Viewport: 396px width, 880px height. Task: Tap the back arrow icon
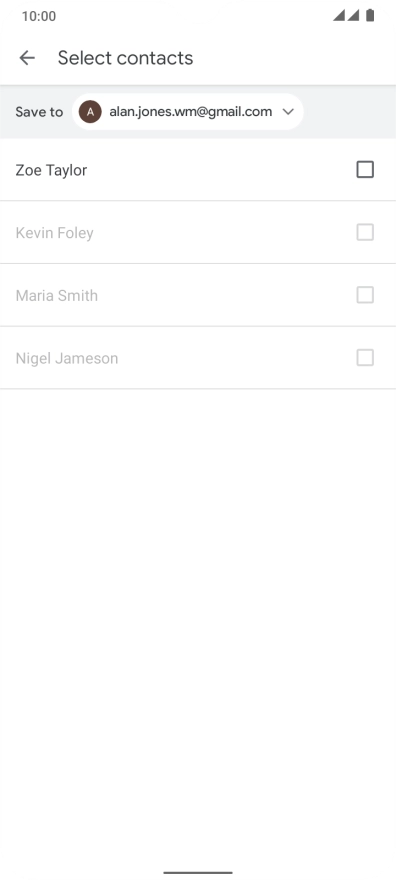27,58
